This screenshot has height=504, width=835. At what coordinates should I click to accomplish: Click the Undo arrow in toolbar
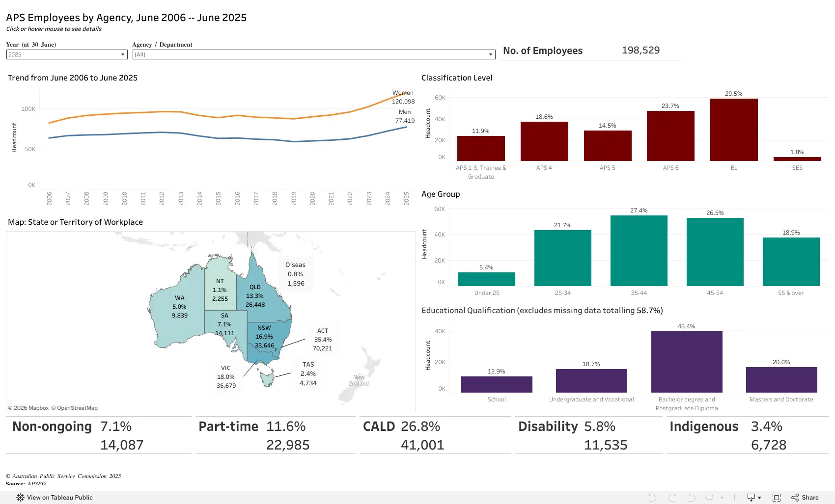click(652, 498)
